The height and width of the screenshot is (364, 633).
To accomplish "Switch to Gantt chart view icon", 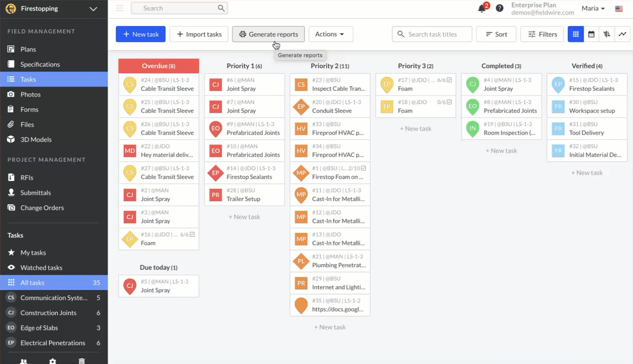I will point(607,34).
